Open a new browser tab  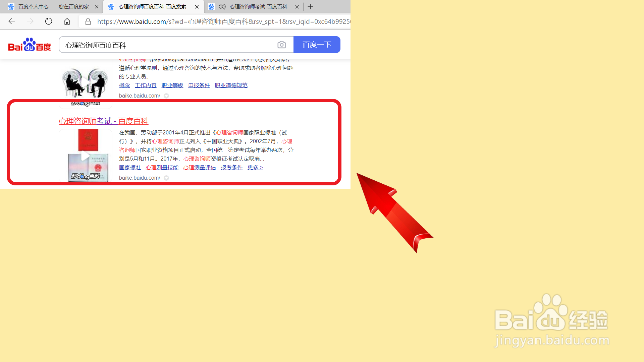point(311,6)
